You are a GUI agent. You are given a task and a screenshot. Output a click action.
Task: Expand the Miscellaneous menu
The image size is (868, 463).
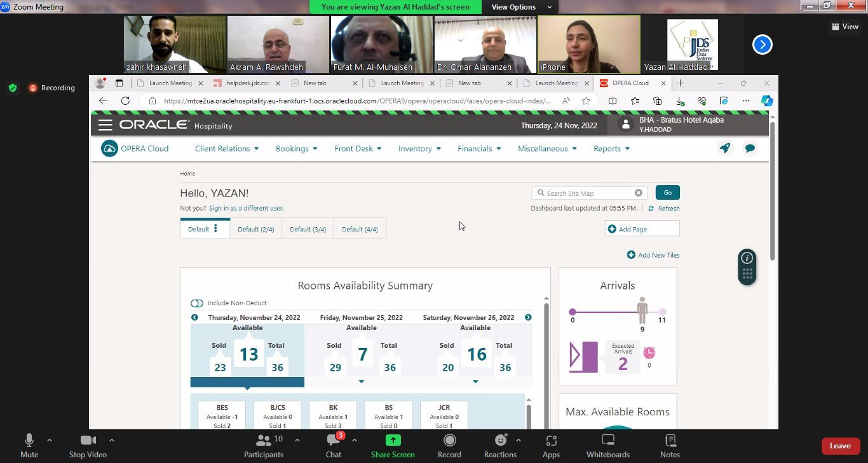(x=547, y=149)
